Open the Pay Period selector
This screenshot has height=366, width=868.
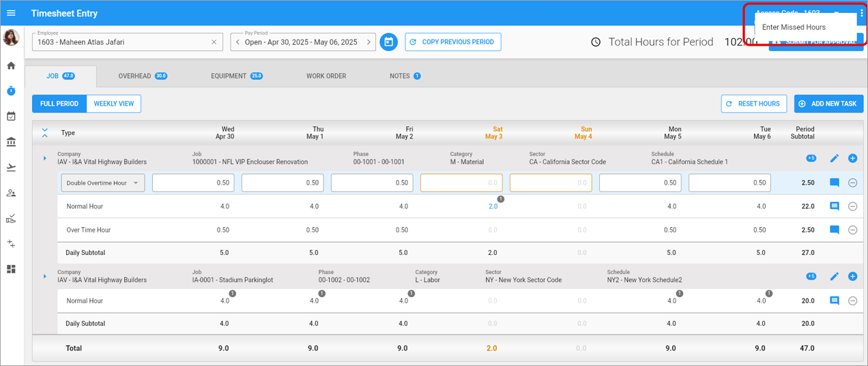click(x=303, y=42)
